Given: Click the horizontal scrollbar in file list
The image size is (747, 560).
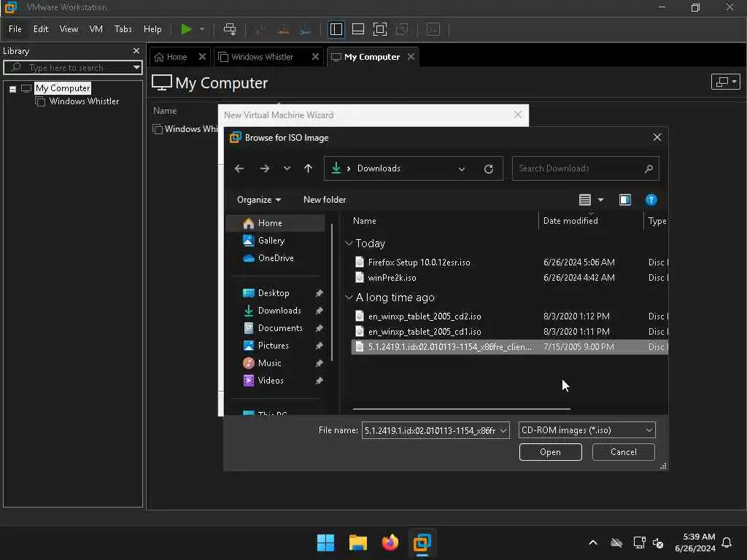Looking at the screenshot, I should click(461, 408).
